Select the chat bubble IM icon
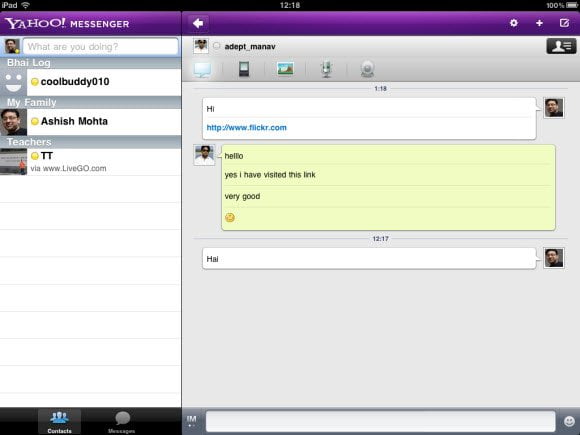This screenshot has height=435, width=580. coord(202,69)
